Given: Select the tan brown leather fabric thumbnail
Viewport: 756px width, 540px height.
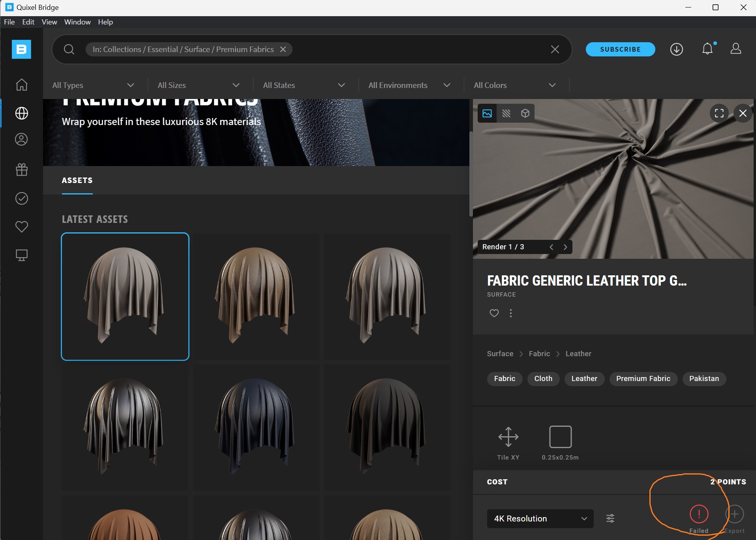Looking at the screenshot, I should tap(256, 297).
